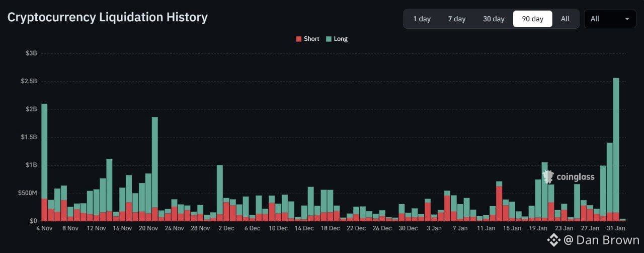Screen dimensions: 644x253
Task: Toggle the Long series legend item
Action: pyautogui.click(x=337, y=39)
